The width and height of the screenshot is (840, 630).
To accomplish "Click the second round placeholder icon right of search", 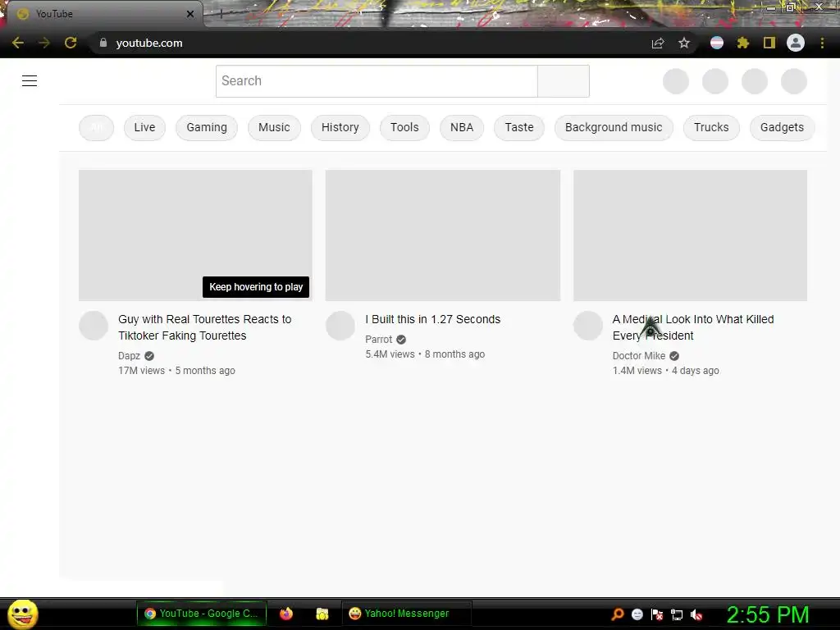I will tap(715, 81).
